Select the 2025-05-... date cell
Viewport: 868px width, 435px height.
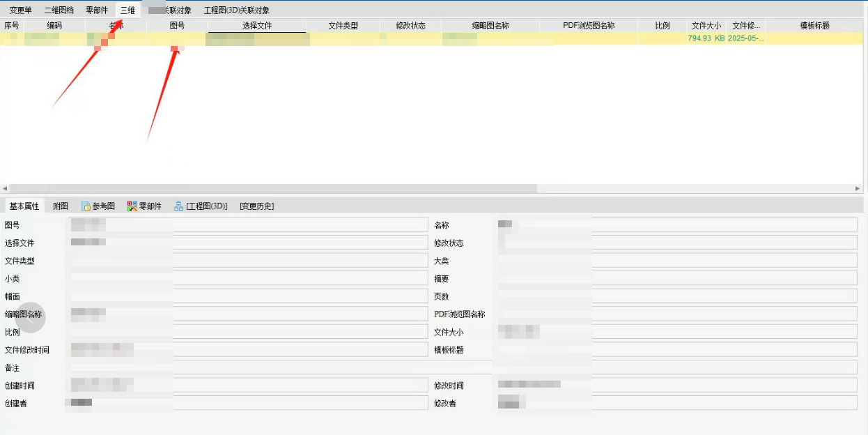pyautogui.click(x=746, y=38)
